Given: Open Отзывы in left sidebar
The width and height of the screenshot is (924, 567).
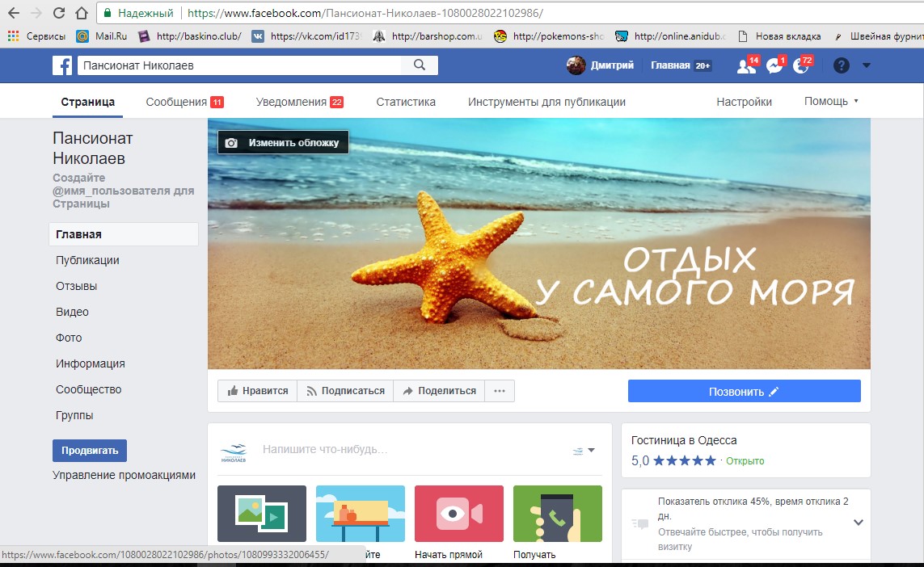Looking at the screenshot, I should pos(77,286).
